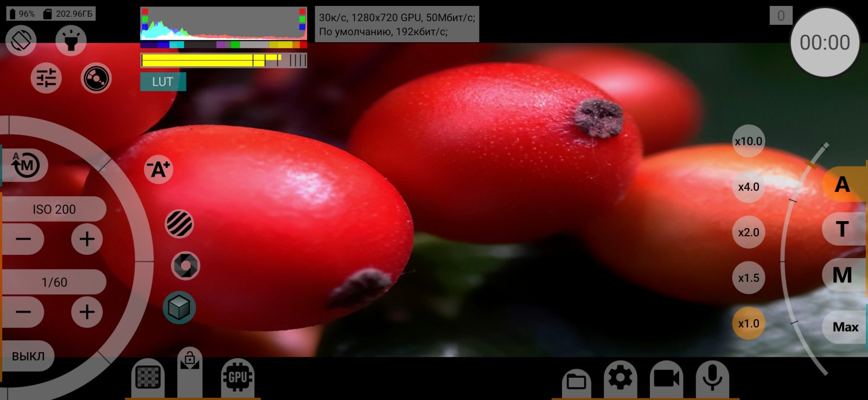Tap the screen rotation lock icon
The image size is (868, 400).
click(21, 40)
